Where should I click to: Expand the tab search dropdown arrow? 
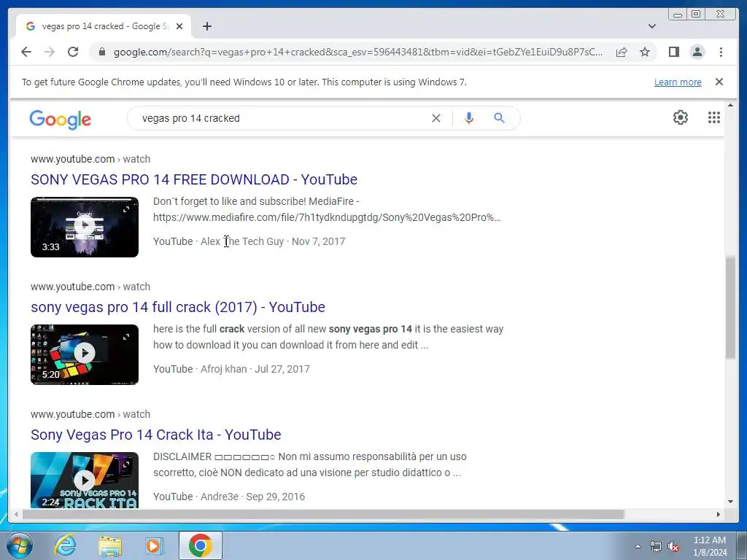[x=651, y=26]
